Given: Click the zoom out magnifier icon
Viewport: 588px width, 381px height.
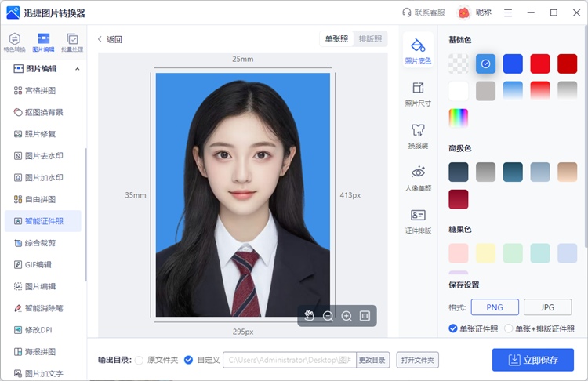Looking at the screenshot, I should tap(328, 315).
